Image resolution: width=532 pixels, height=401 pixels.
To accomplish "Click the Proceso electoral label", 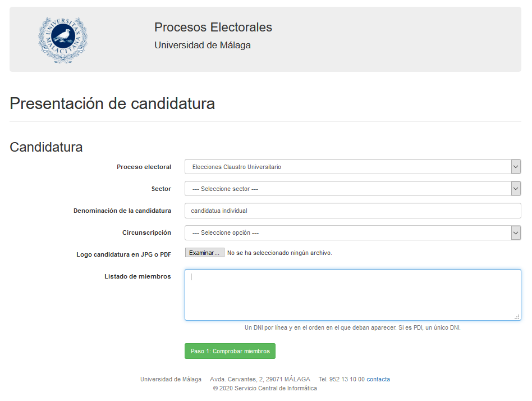I will click(144, 167).
